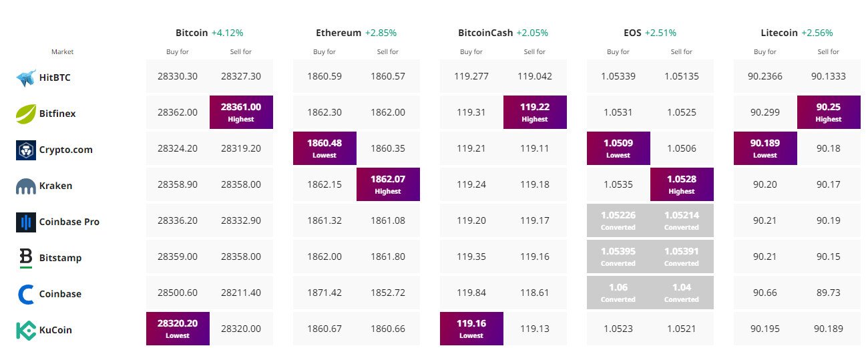Click the Kraken exchange logo icon
This screenshot has width=868, height=348.
(25, 186)
